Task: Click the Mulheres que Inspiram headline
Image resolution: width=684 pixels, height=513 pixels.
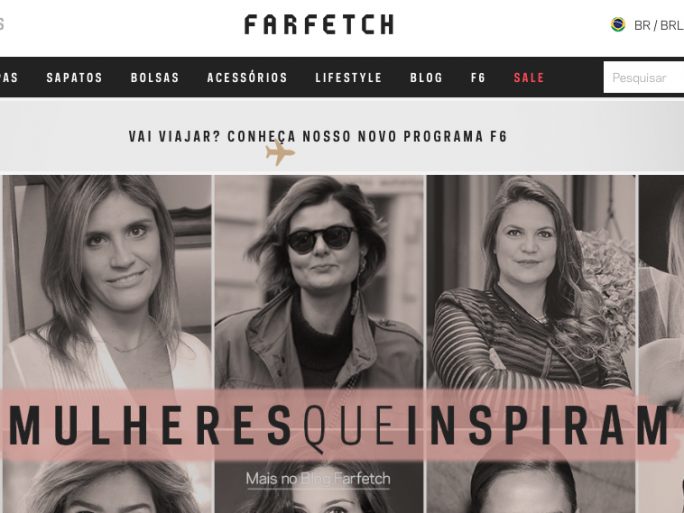Action: pyautogui.click(x=339, y=425)
